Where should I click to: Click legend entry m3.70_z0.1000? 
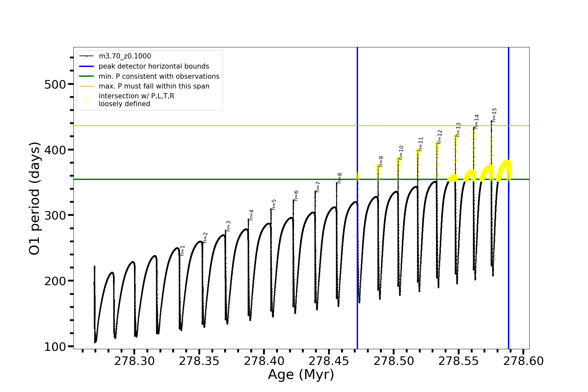coord(125,56)
